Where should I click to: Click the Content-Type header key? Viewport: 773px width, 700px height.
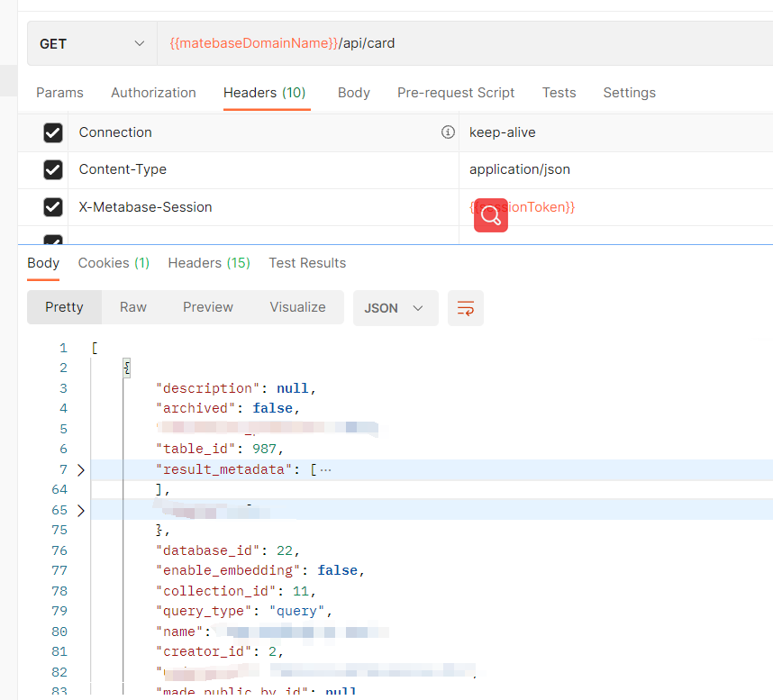123,169
